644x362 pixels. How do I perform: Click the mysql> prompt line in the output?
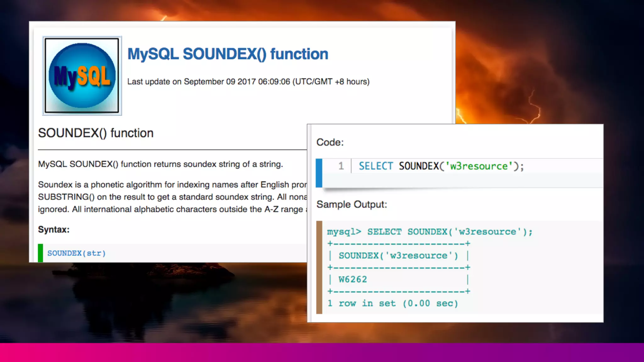430,232
